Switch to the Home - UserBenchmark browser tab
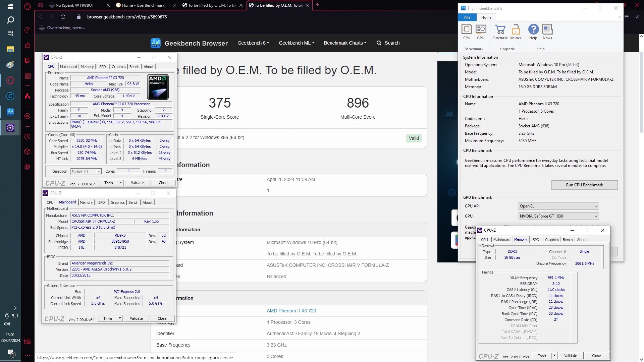This screenshot has height=362, width=644. point(143,5)
